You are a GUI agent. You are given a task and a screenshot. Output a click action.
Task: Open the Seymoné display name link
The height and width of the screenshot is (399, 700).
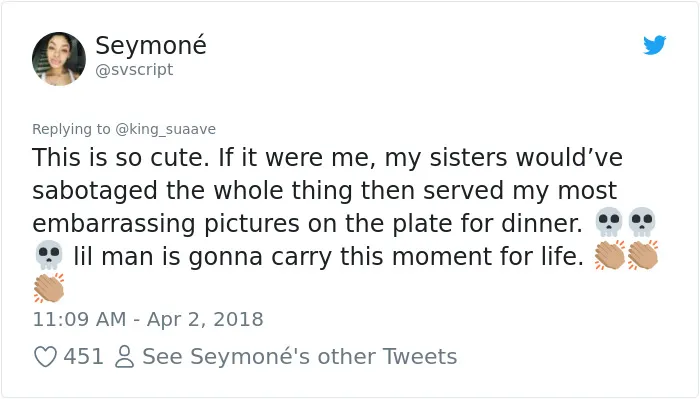pos(151,45)
